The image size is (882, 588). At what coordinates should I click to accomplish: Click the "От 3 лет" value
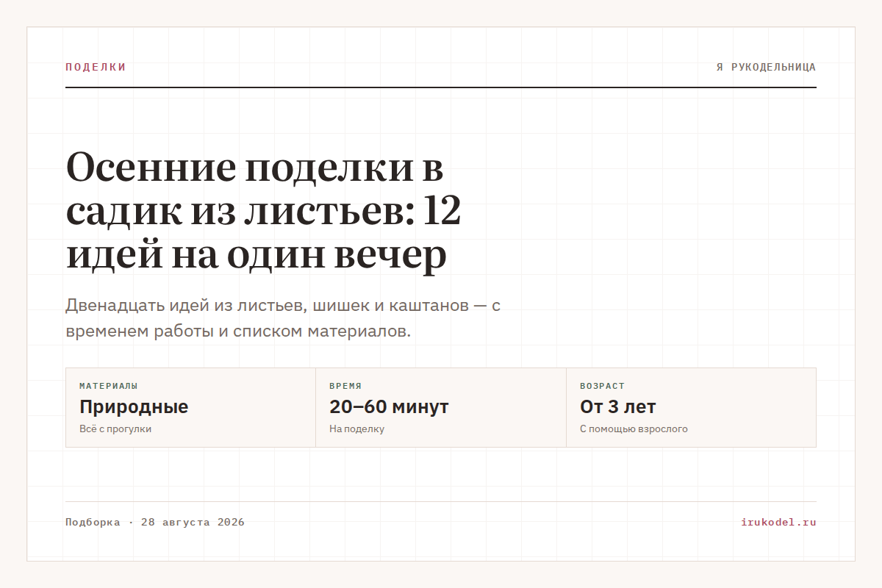[618, 406]
